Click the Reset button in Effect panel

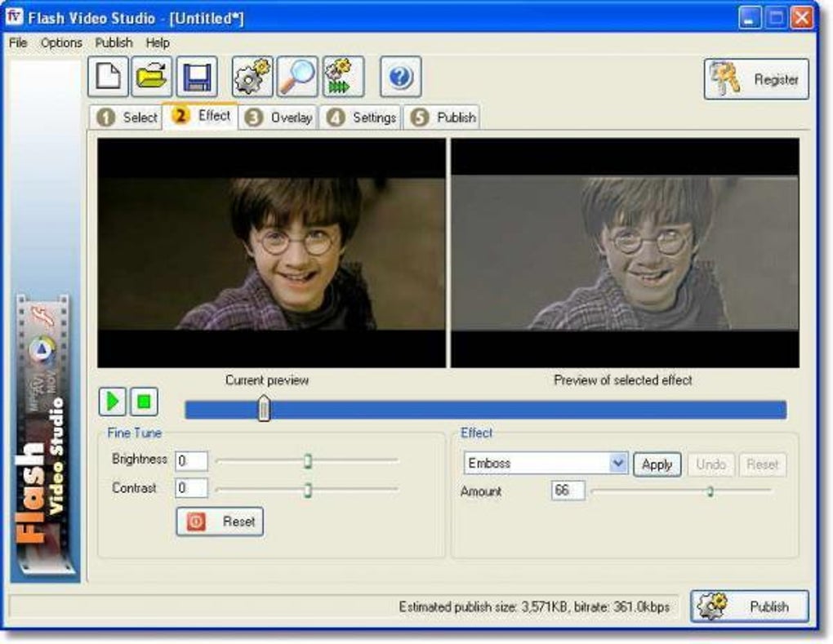(x=762, y=464)
